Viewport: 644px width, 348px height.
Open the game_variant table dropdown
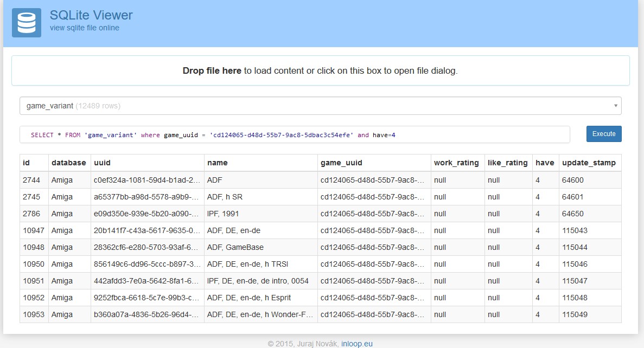320,106
